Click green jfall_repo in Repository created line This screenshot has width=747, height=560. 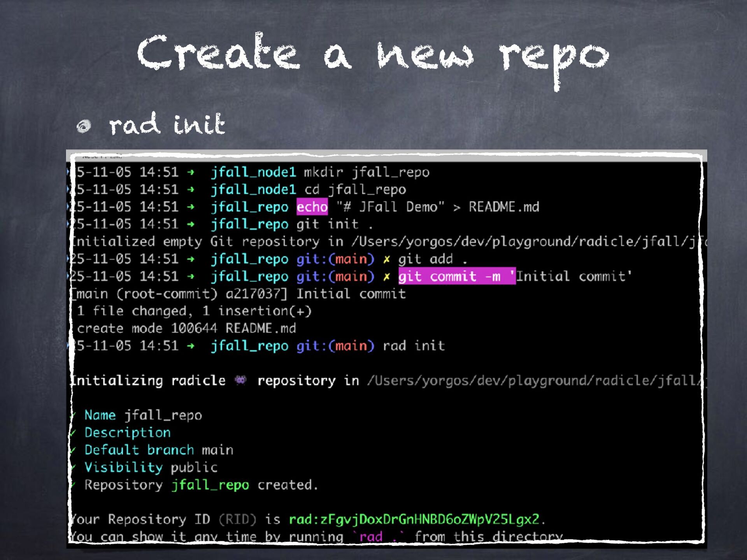pyautogui.click(x=210, y=485)
